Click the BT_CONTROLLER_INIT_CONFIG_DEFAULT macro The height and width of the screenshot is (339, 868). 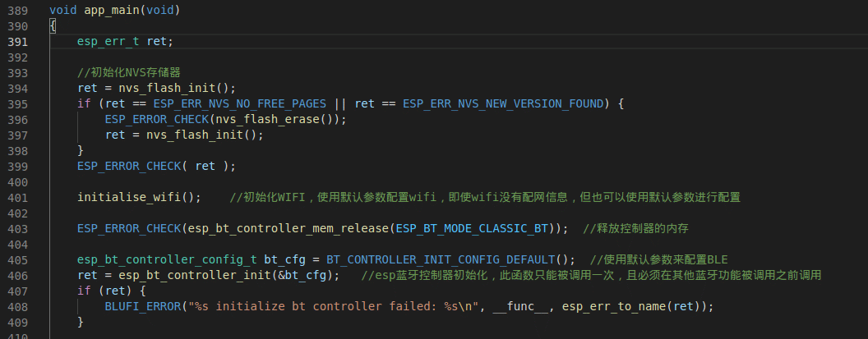441,259
